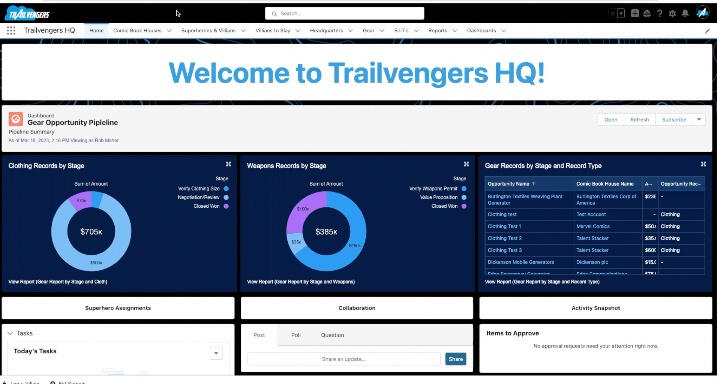Open the user profile avatar
Viewport: 717px width, 384px height.
pos(703,13)
